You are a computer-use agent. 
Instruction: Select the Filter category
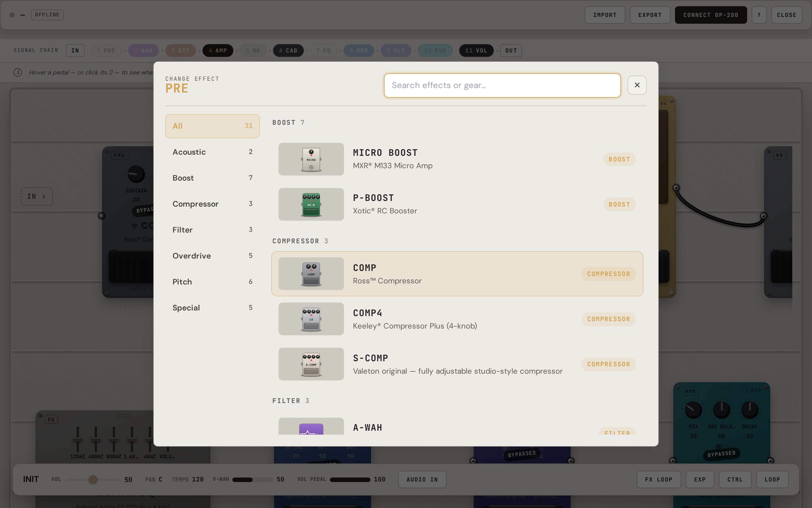click(212, 230)
